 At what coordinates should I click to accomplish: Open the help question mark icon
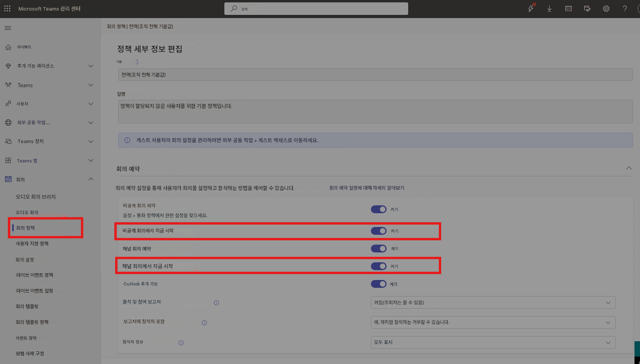(625, 9)
